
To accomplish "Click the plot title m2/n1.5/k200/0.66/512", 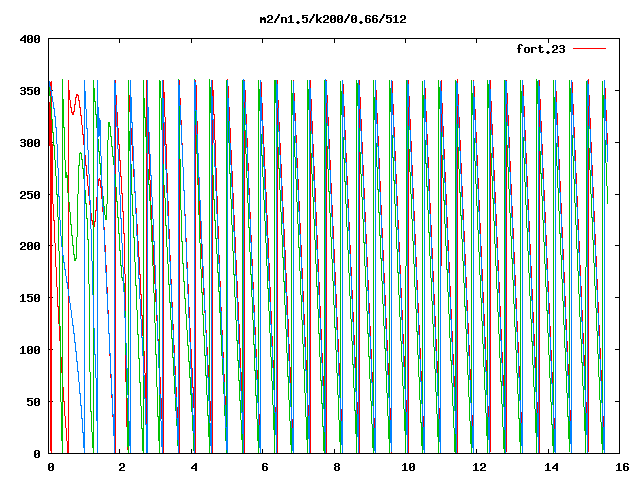I will [x=333, y=19].
